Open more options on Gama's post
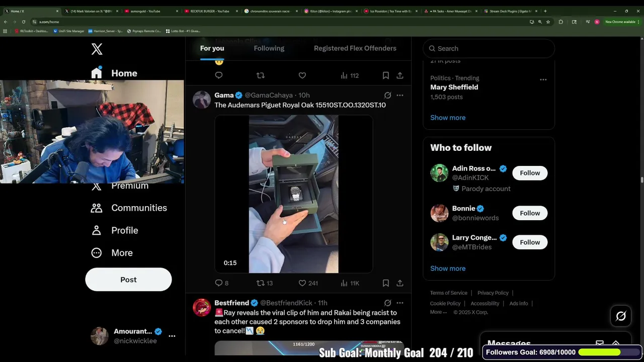The image size is (644, 362). [x=400, y=95]
